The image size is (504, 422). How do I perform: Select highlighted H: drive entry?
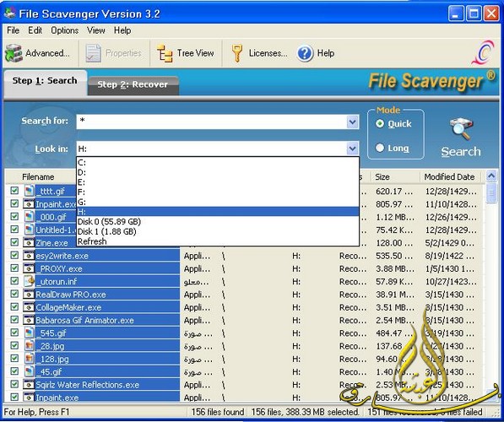pos(218,212)
